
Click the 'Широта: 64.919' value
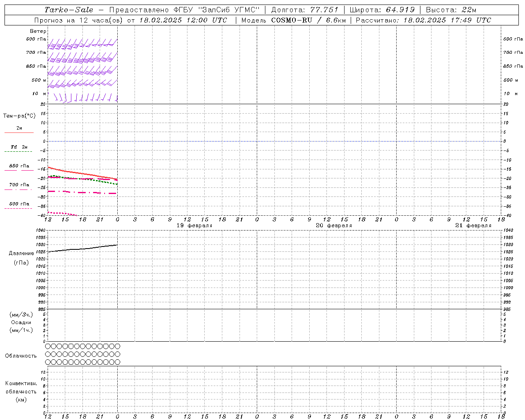coord(382,10)
